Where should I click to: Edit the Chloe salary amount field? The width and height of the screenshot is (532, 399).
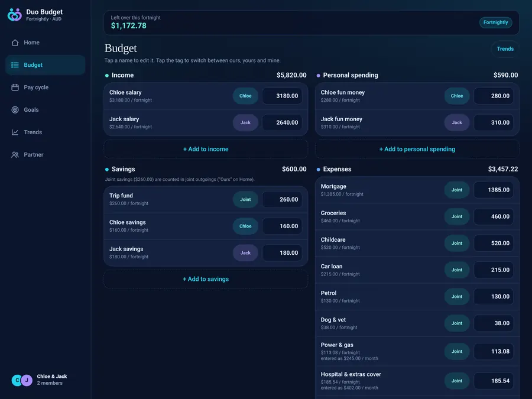[x=282, y=96]
